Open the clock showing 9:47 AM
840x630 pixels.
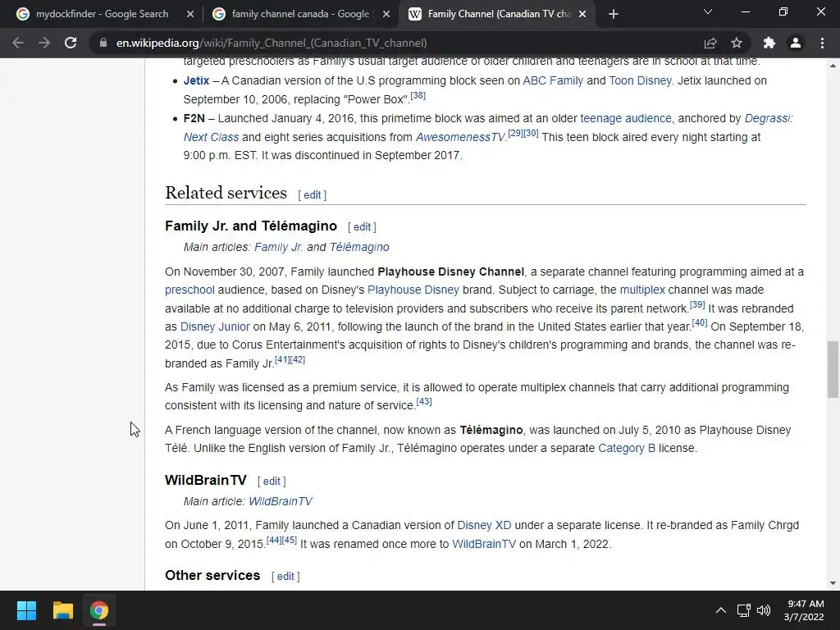click(804, 610)
